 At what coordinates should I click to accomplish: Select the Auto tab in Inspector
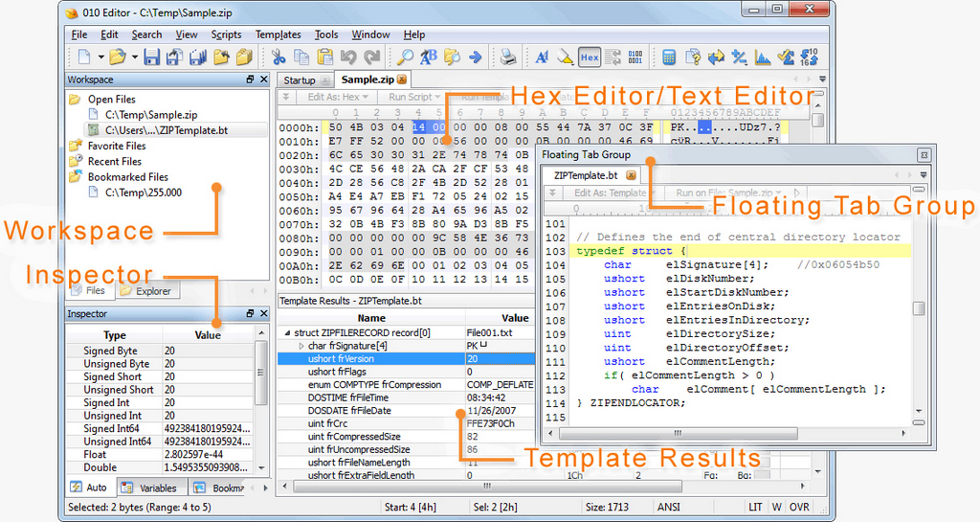90,487
